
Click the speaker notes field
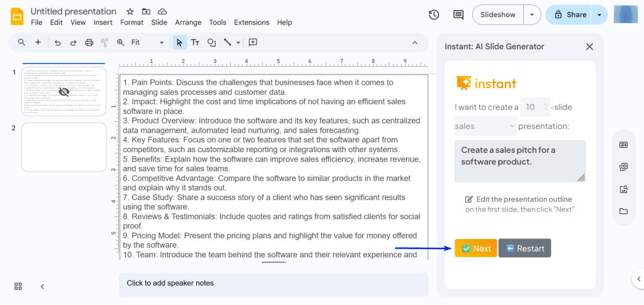point(274,284)
